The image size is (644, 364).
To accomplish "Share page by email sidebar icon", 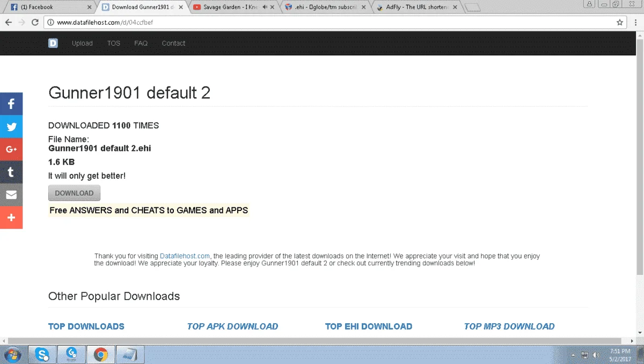I will [x=11, y=195].
